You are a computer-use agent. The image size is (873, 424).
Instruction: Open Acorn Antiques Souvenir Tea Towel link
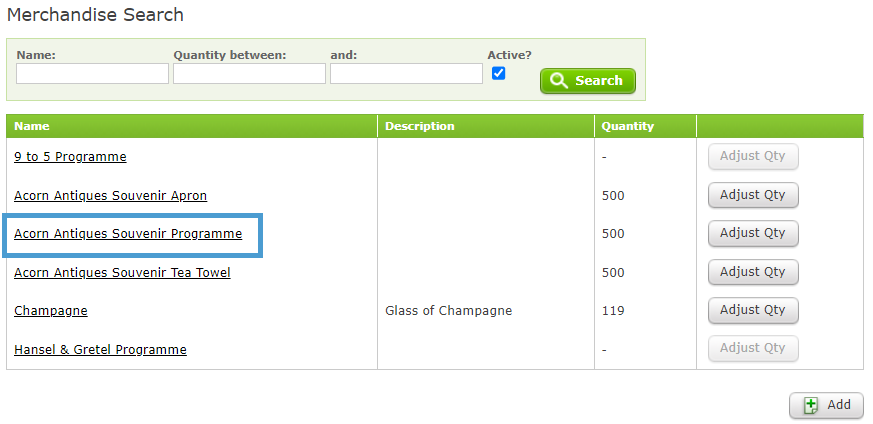click(122, 273)
